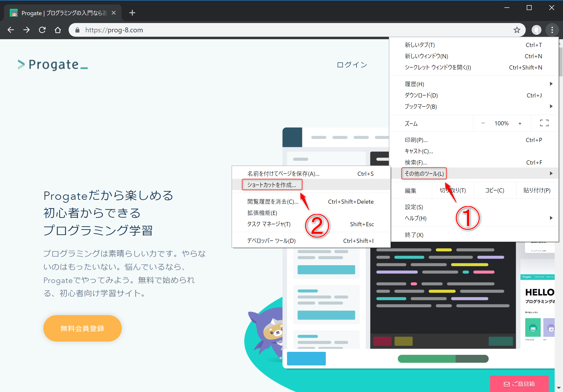The image size is (563, 392).
Task: Expand the ヘルプ(H) submenu
Action: point(474,218)
